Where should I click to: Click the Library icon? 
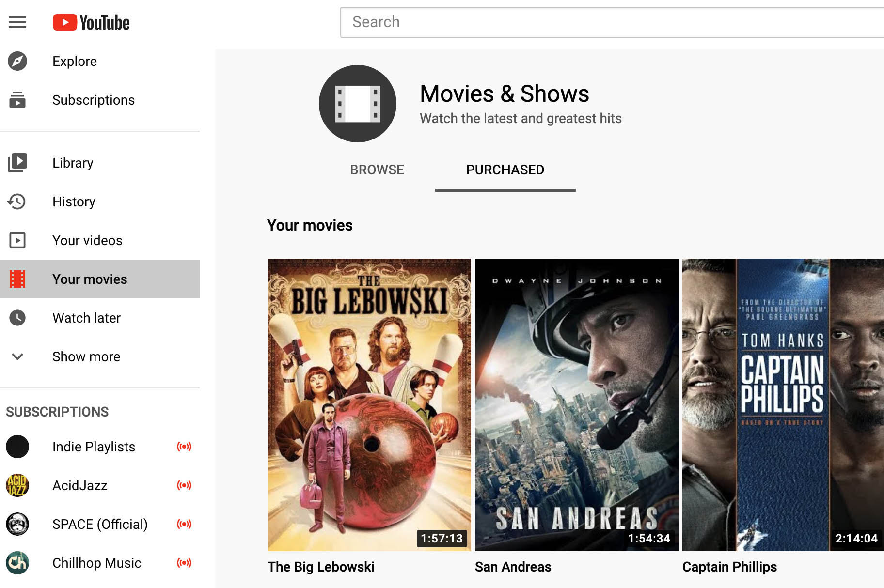17,163
